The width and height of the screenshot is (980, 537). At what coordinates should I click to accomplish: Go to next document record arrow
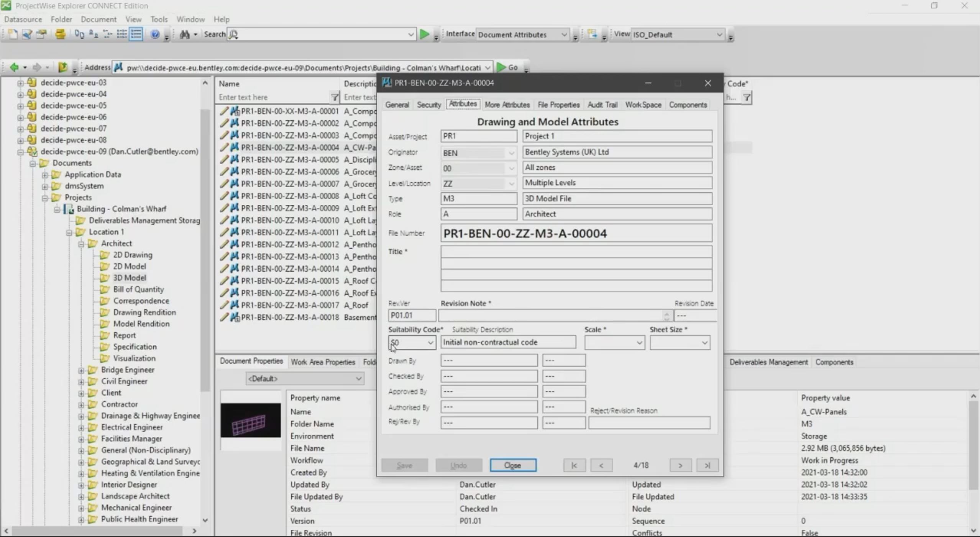pos(680,465)
